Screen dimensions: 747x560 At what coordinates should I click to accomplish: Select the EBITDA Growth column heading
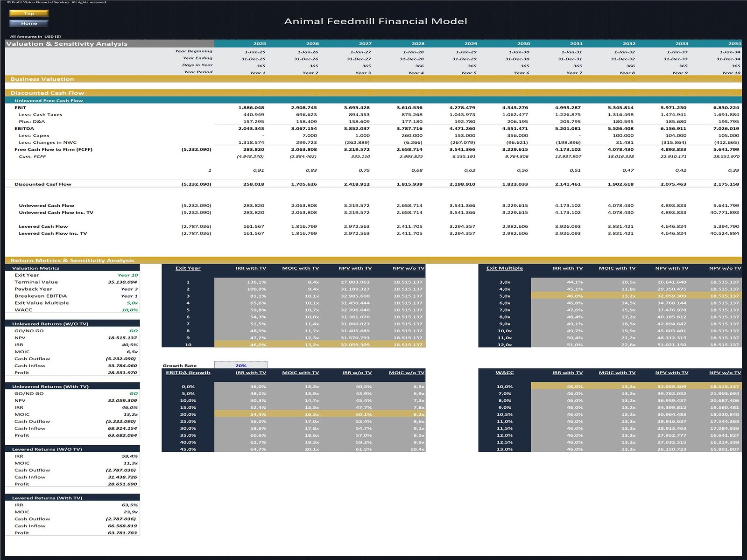pyautogui.click(x=187, y=372)
